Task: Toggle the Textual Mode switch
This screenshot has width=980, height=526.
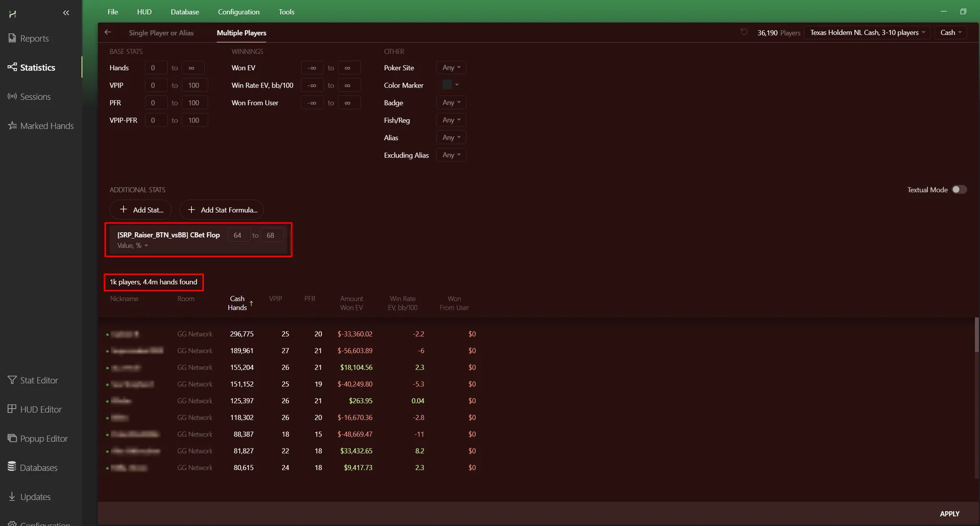Action: click(958, 190)
